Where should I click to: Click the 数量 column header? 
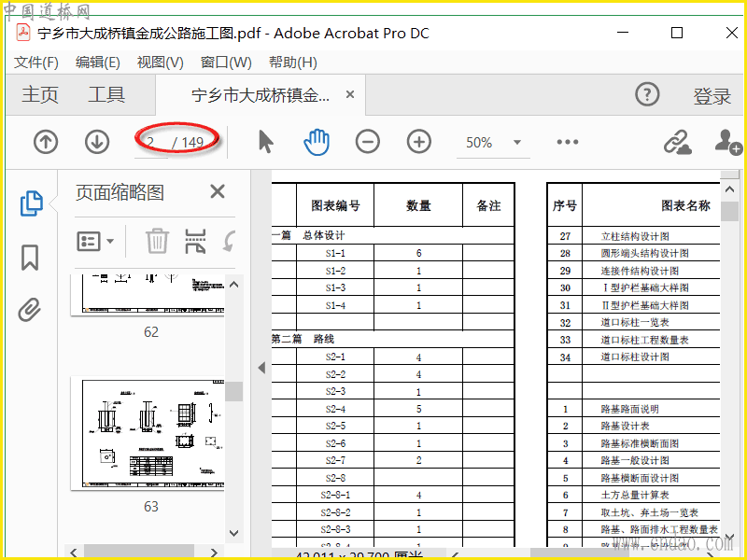coord(418,205)
